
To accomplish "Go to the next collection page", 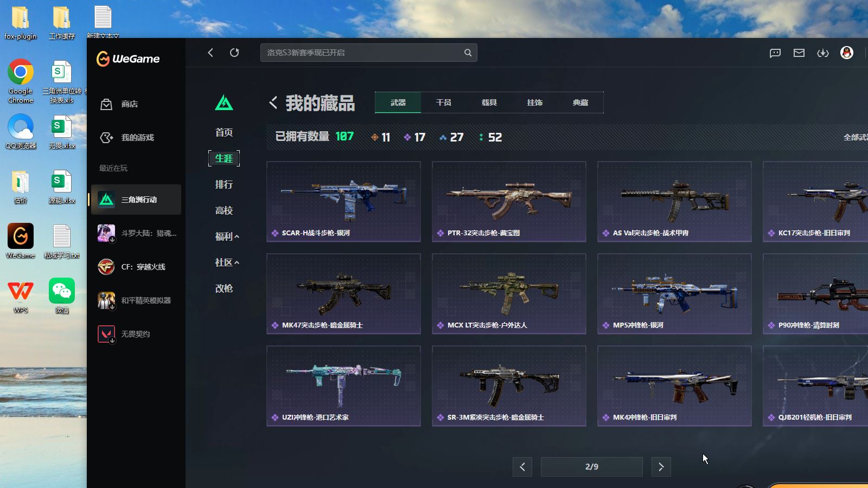I will click(661, 467).
